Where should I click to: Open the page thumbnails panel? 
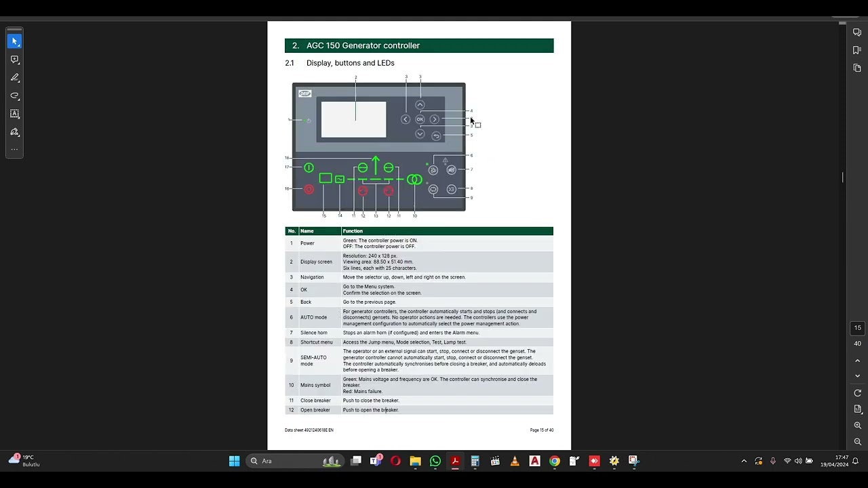tap(857, 68)
